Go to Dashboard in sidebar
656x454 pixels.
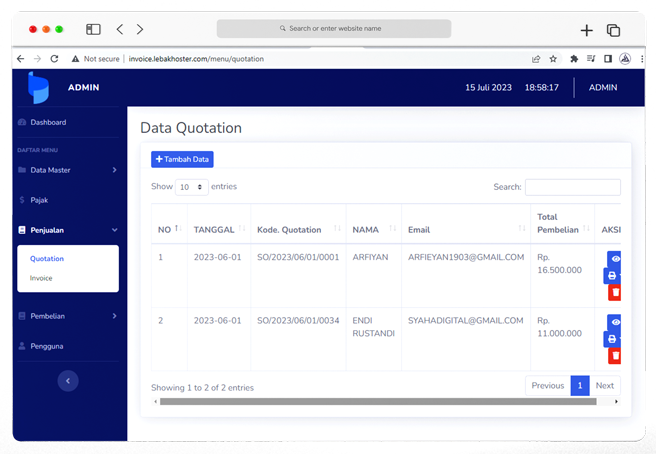pos(48,122)
